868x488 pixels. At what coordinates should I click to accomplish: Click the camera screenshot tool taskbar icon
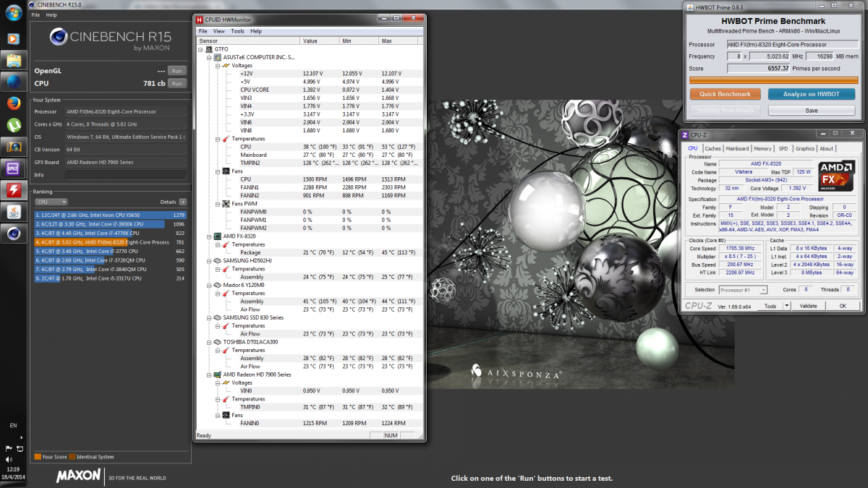point(13,147)
